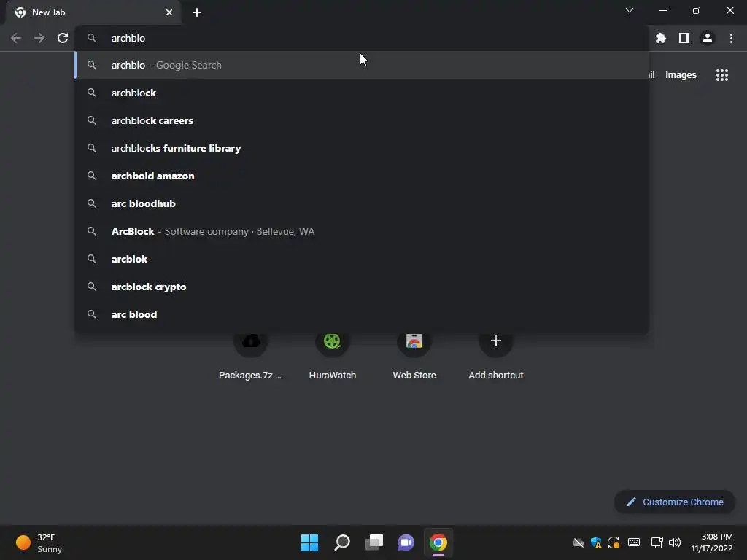Focus the address bar containing archblo
The width and height of the screenshot is (747, 560).
tap(362, 38)
